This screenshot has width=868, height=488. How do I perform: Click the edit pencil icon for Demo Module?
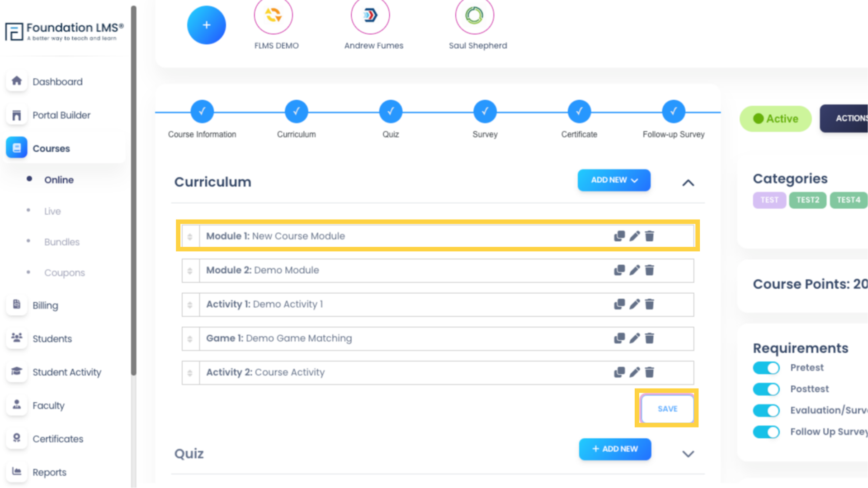(x=634, y=270)
